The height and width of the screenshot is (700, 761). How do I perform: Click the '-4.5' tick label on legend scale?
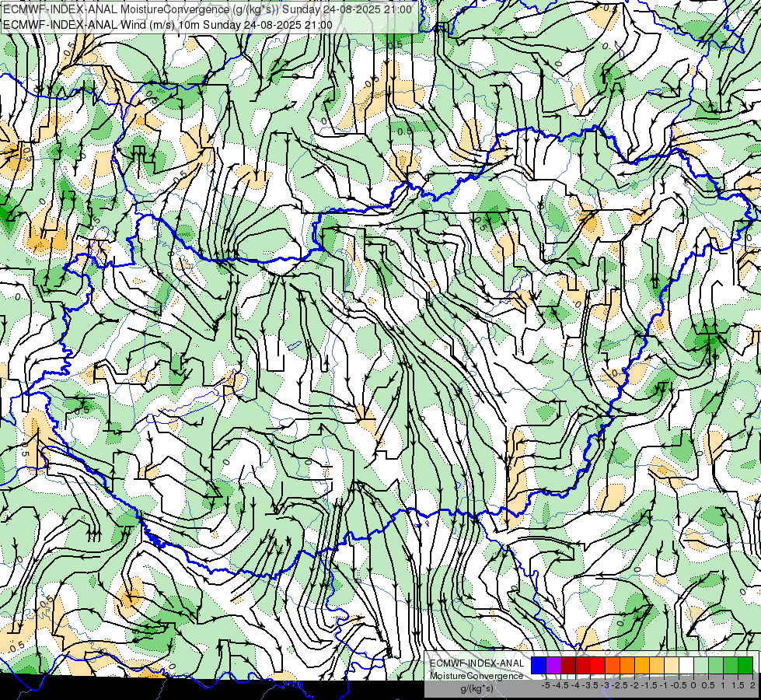(x=560, y=685)
